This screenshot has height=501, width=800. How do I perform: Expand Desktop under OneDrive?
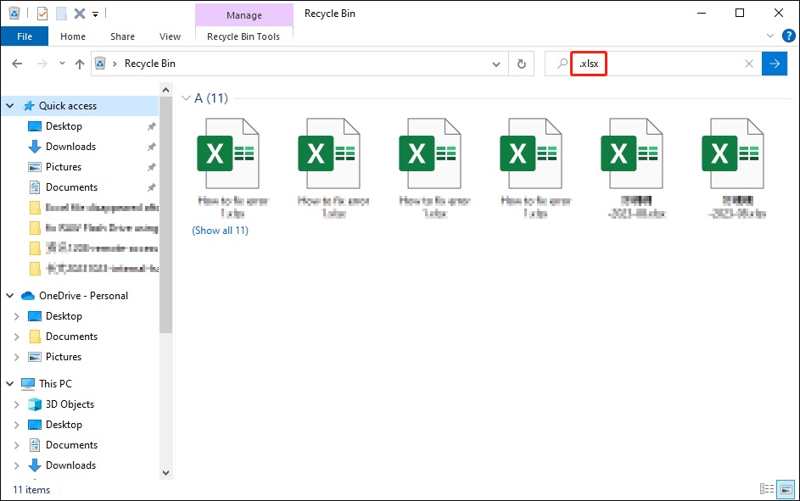pos(16,316)
